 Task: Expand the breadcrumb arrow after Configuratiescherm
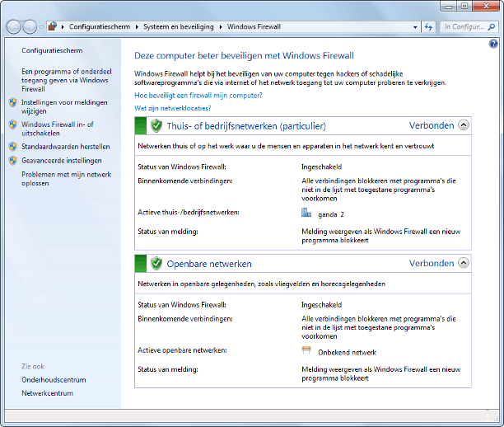(x=137, y=26)
